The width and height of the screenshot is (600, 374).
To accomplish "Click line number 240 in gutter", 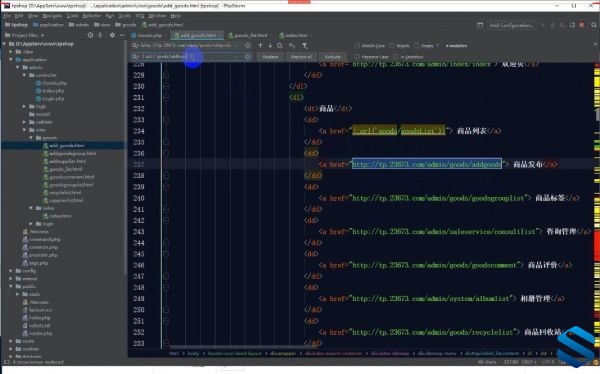I will [139, 198].
